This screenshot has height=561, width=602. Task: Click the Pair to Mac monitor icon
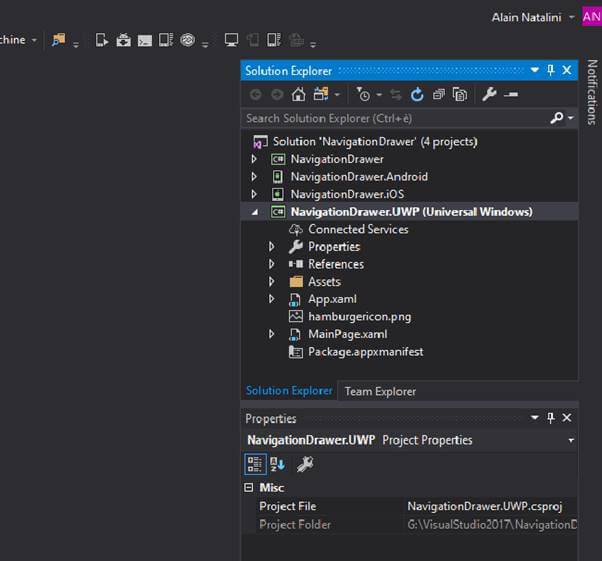tap(231, 40)
